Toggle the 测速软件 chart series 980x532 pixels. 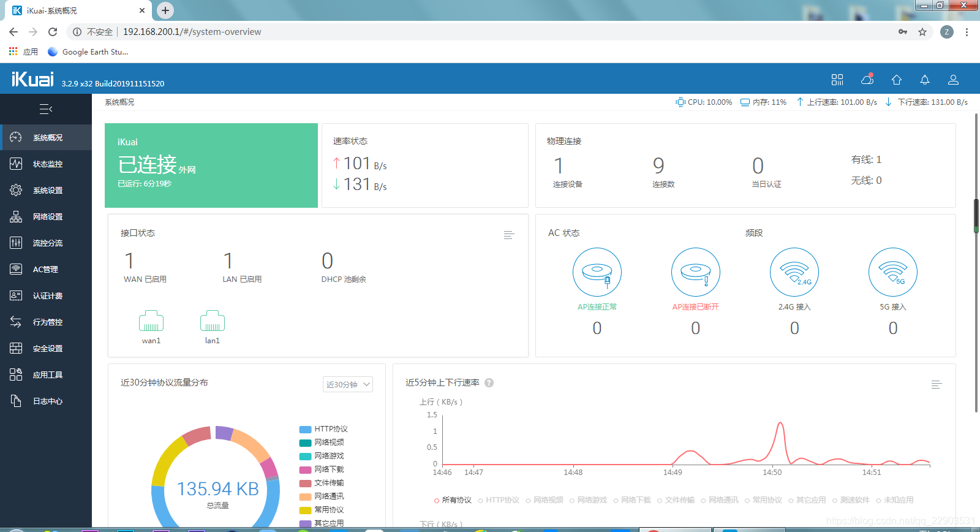pyautogui.click(x=851, y=500)
